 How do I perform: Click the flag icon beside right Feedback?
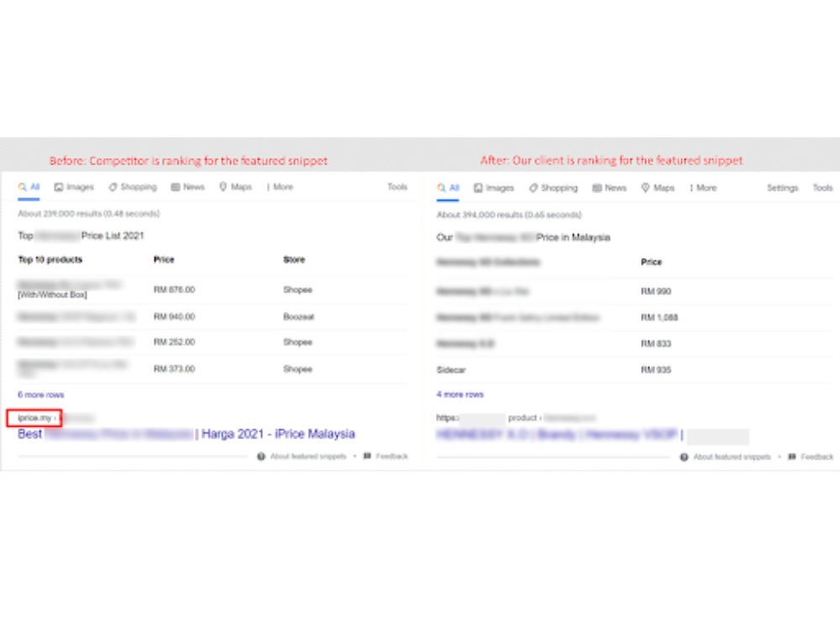[x=792, y=457]
